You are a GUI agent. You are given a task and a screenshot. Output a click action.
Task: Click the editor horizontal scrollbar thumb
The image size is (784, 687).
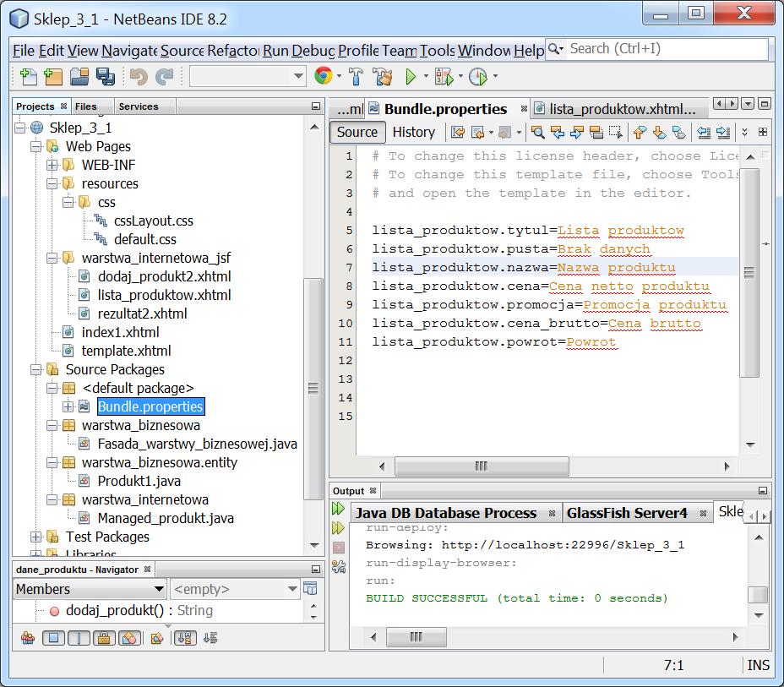click(482, 466)
